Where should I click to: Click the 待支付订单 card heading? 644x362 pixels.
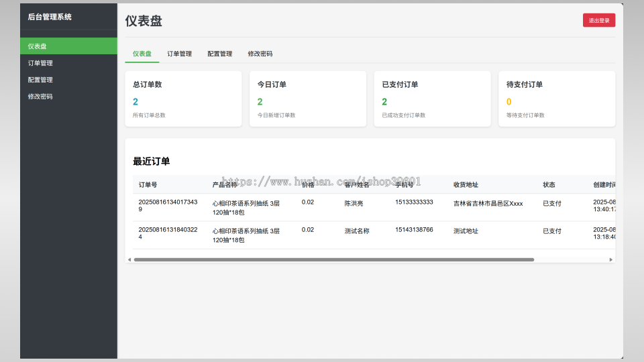[525, 84]
